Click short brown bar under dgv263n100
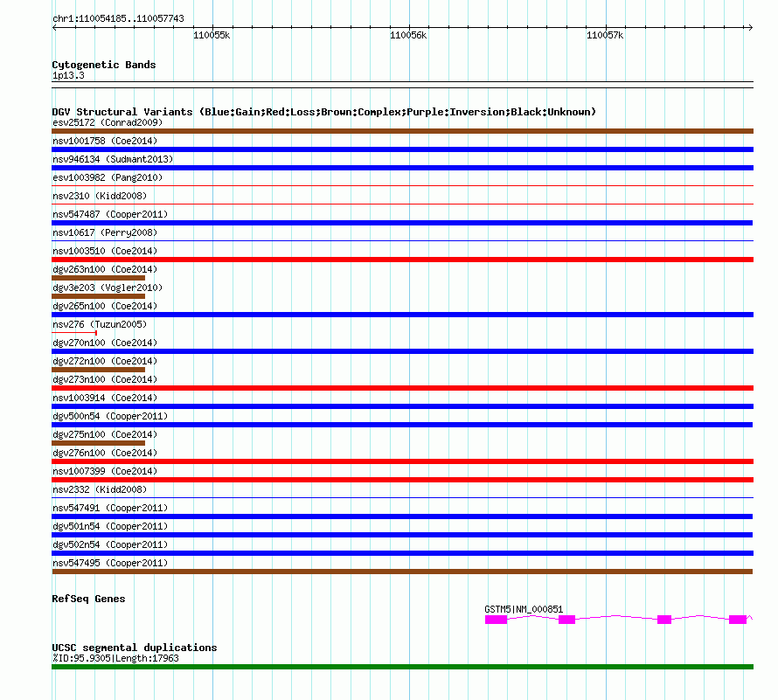Screen dimensions: 778x700 98,278
